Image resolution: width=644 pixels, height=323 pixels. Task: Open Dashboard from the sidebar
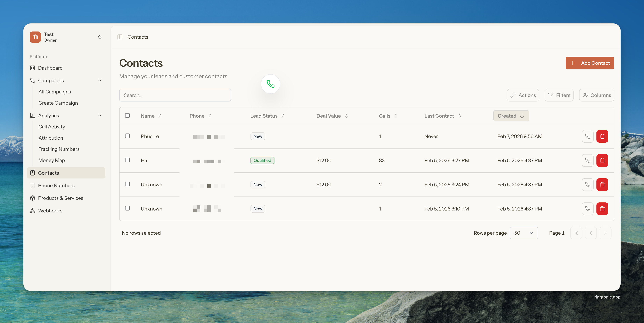tap(50, 68)
